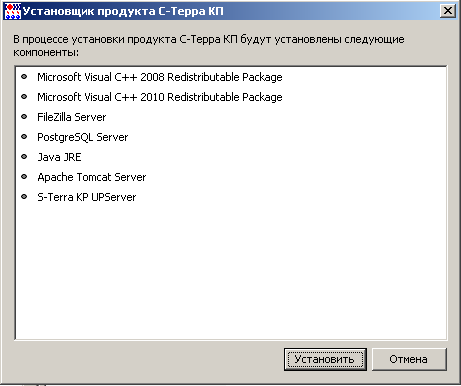Select Microsoft Visual C++ 2008 Redistributable Package
The image size is (461, 386).
(x=160, y=77)
